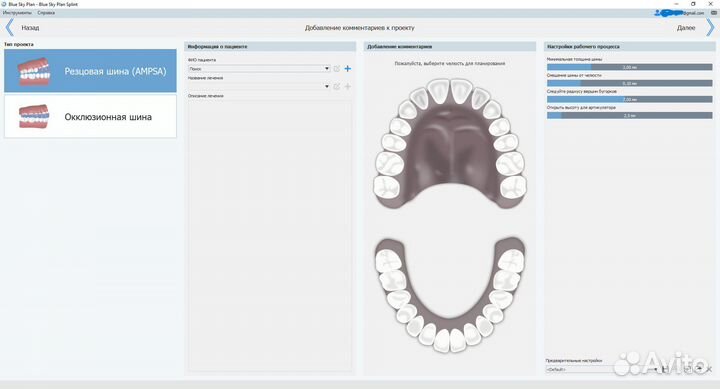Add a new patient with blue plus
The width and height of the screenshot is (720, 389).
tap(348, 68)
